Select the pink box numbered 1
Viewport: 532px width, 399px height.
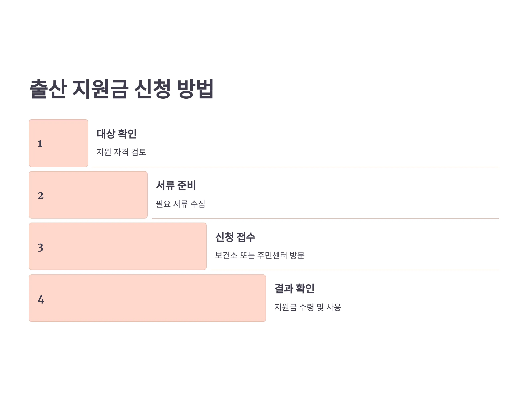59,143
